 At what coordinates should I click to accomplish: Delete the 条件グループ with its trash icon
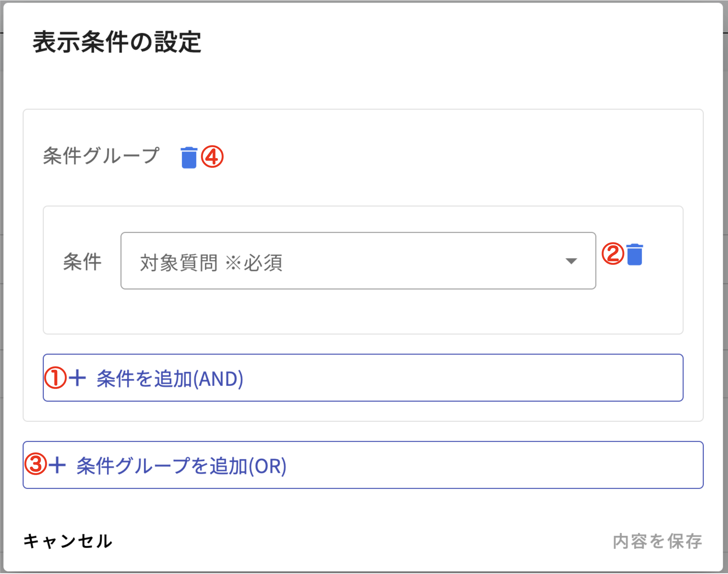tap(189, 157)
